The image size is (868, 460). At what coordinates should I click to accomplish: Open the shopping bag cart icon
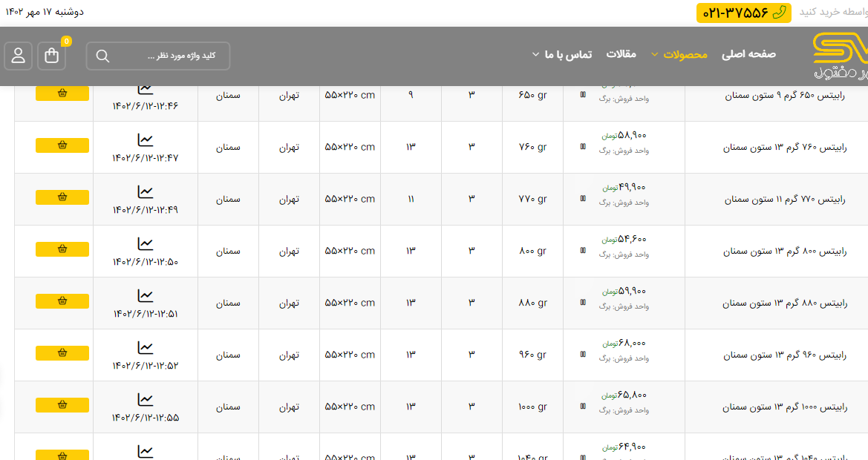[x=52, y=56]
